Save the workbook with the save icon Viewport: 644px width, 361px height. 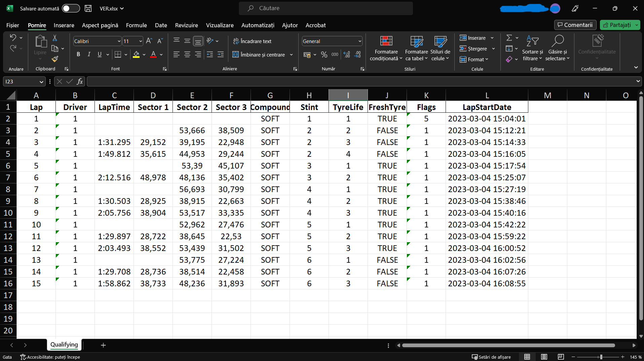coord(88,8)
